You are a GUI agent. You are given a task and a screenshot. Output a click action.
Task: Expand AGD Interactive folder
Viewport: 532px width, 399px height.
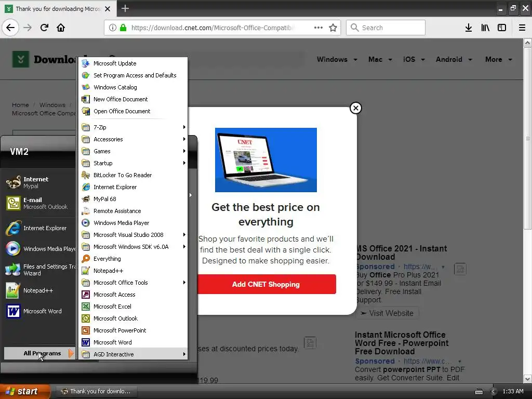pos(133,354)
